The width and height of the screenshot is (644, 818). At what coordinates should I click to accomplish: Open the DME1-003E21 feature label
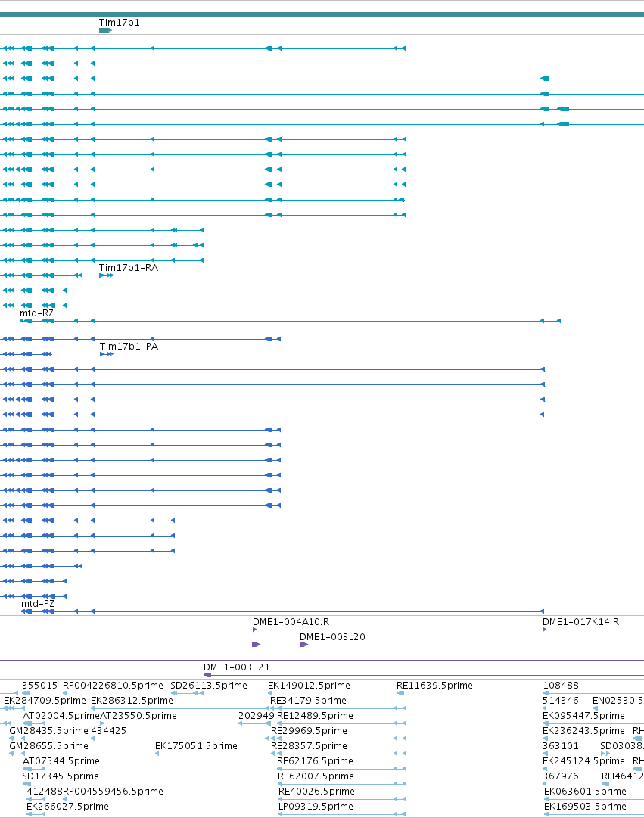236,667
